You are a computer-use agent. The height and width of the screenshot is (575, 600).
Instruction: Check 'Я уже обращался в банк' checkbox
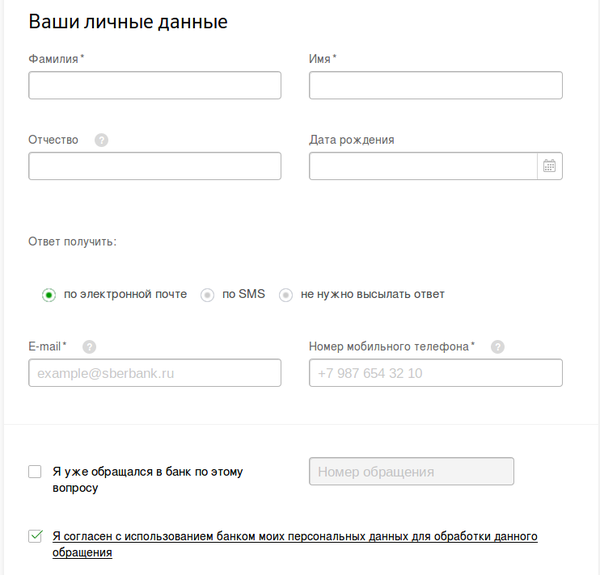[x=35, y=472]
